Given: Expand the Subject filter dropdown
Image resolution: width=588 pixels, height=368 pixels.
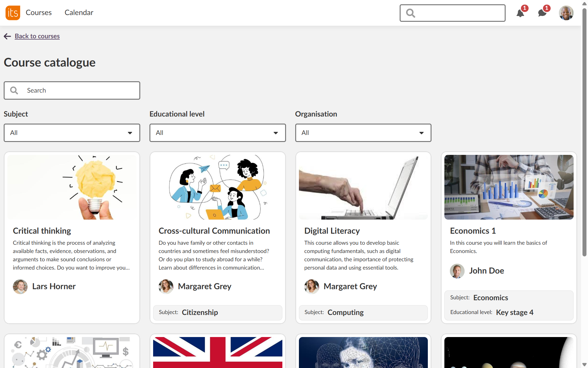Looking at the screenshot, I should [x=72, y=133].
